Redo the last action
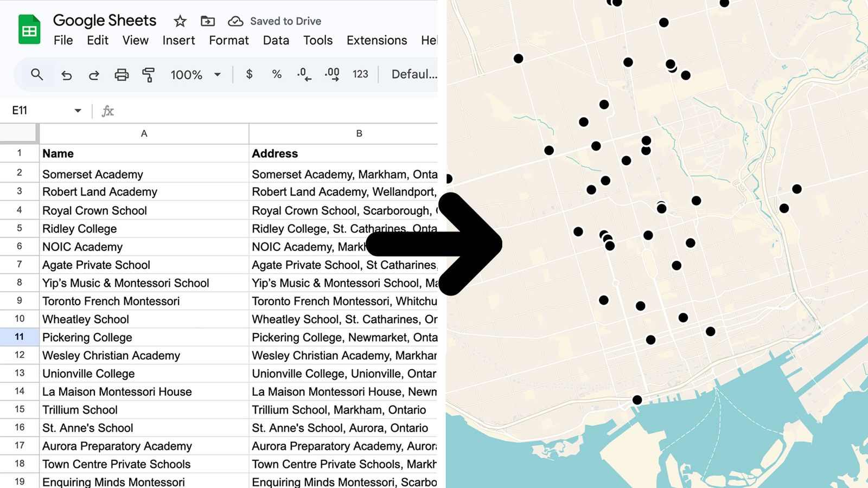 tap(93, 75)
